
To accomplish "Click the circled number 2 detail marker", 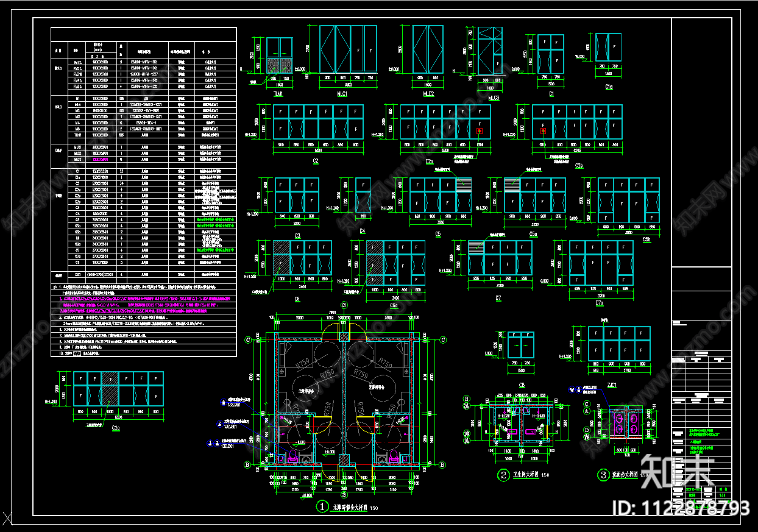I will 503,476.
